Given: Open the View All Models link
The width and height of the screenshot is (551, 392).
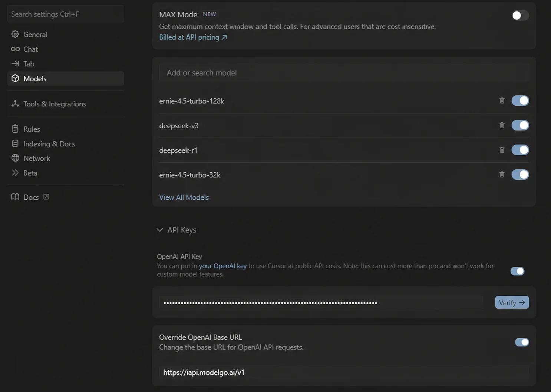Looking at the screenshot, I should coord(184,197).
